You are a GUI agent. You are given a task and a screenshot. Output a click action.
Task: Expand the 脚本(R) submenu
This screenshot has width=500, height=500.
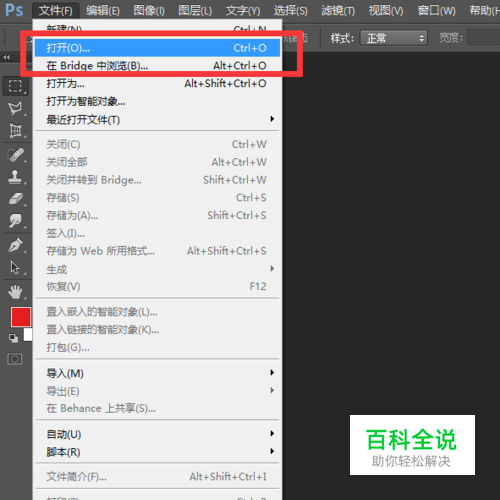[x=157, y=452]
